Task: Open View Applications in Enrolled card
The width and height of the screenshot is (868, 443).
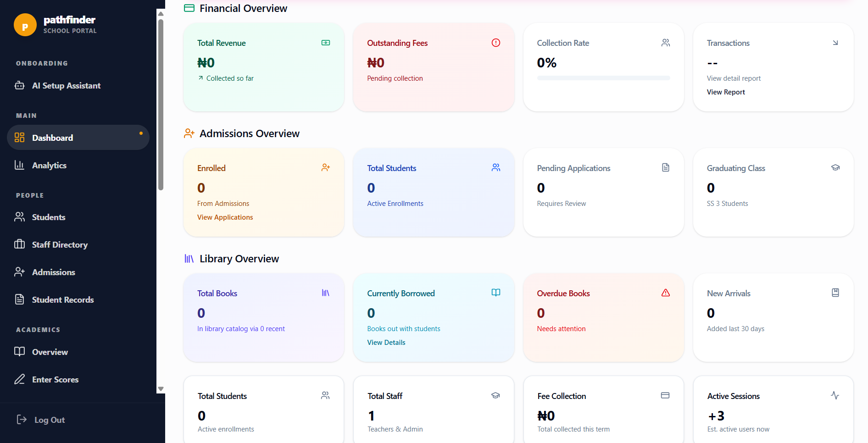Action: coord(225,217)
